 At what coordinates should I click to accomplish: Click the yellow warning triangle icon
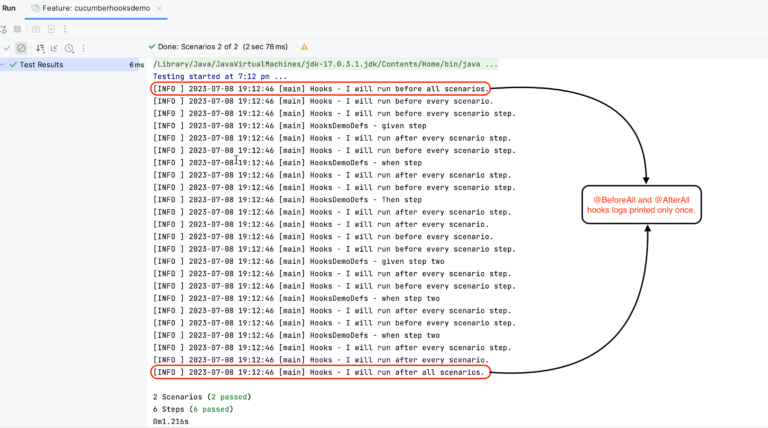pyautogui.click(x=304, y=46)
